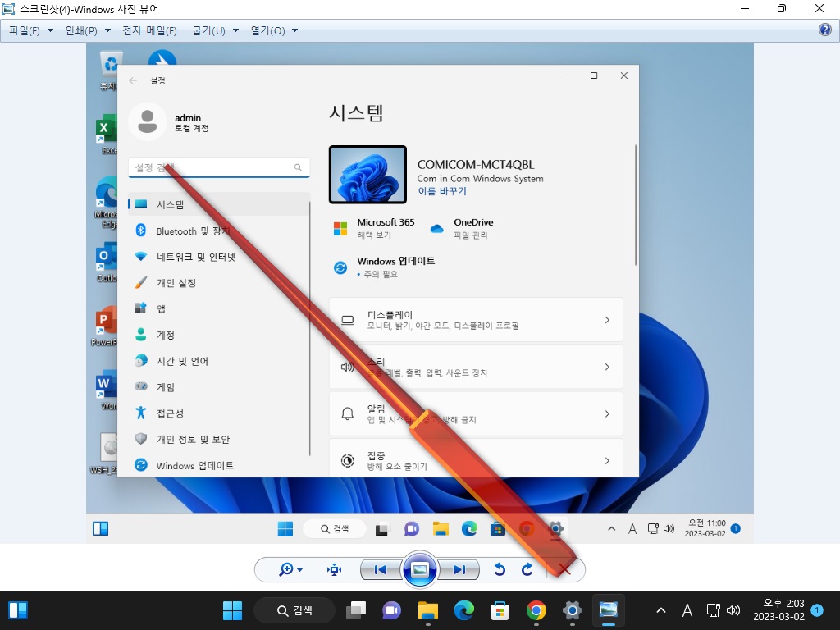Image resolution: width=840 pixels, height=630 pixels.
Task: Select 개인 정보 및 보안 in the pictured Settings sidebar
Action: tap(218, 440)
